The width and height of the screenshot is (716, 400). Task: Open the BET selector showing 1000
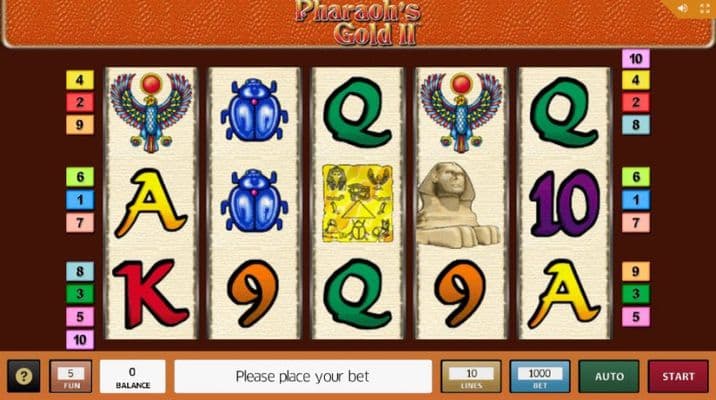pos(540,376)
